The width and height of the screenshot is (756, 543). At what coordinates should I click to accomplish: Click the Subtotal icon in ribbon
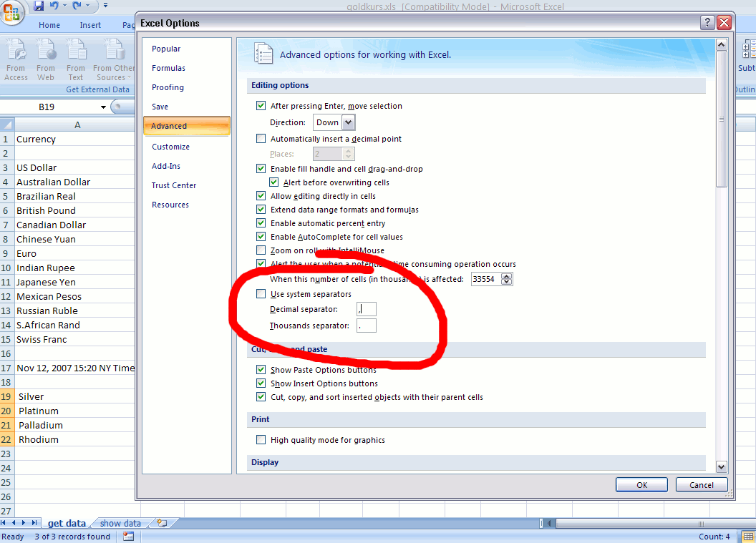tap(749, 49)
